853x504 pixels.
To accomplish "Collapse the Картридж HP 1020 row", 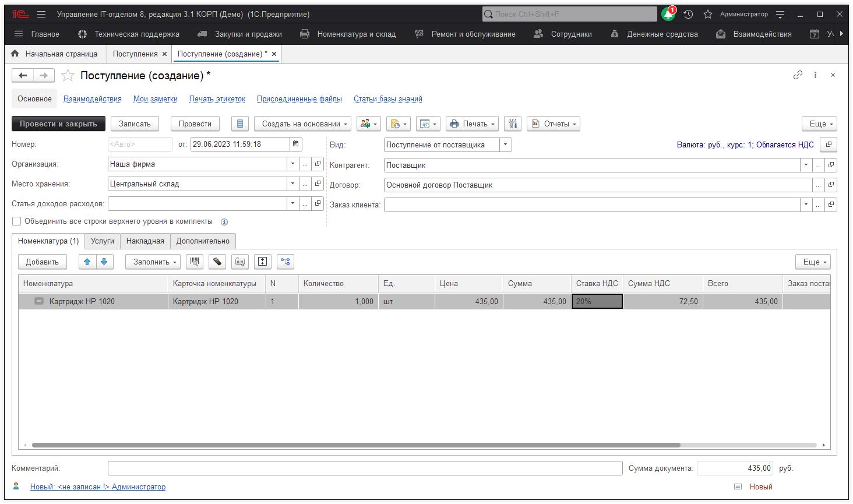I will pyautogui.click(x=39, y=301).
